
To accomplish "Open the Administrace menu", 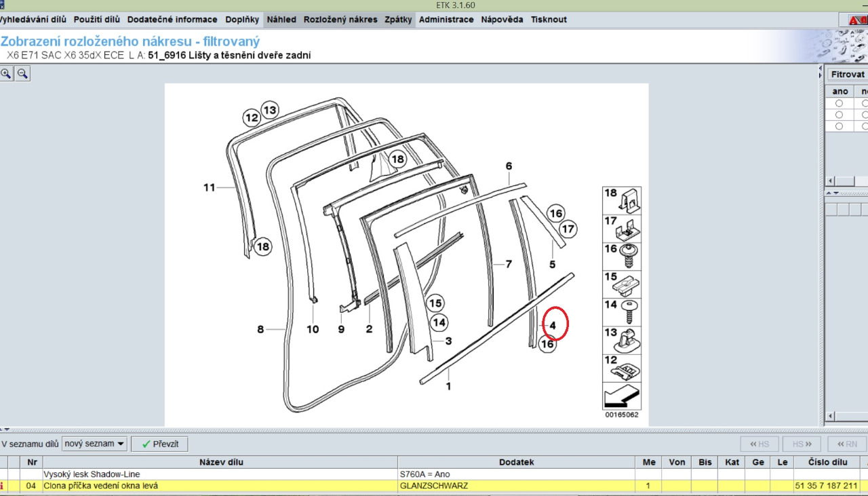I will point(446,20).
